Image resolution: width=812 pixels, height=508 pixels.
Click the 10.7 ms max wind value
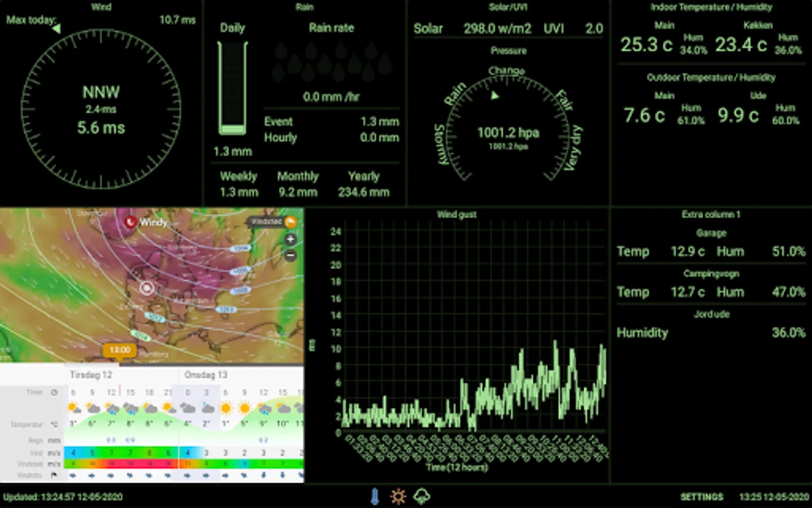(177, 20)
